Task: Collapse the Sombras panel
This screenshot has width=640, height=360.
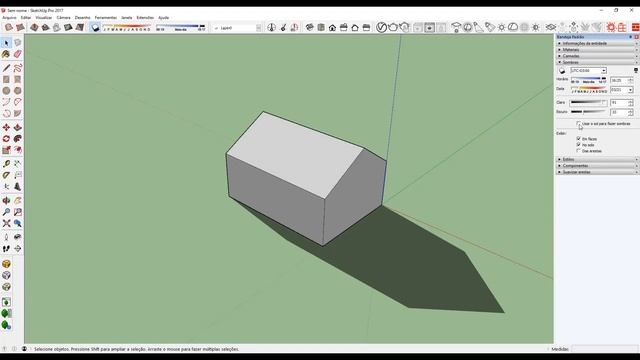Action: [598, 62]
